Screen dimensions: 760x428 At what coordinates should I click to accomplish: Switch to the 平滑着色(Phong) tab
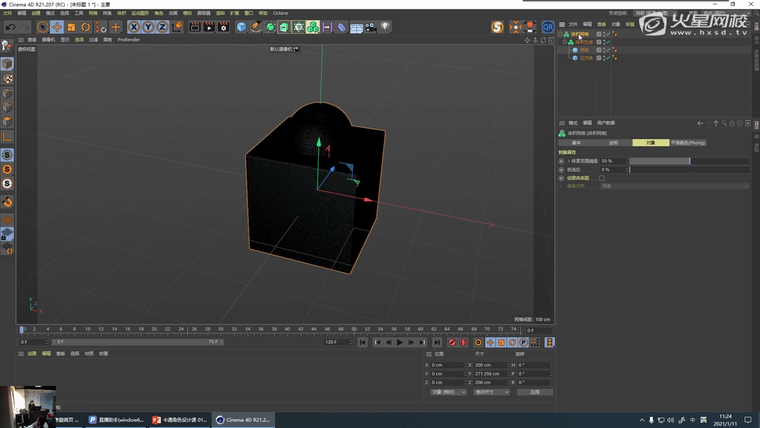tap(687, 142)
